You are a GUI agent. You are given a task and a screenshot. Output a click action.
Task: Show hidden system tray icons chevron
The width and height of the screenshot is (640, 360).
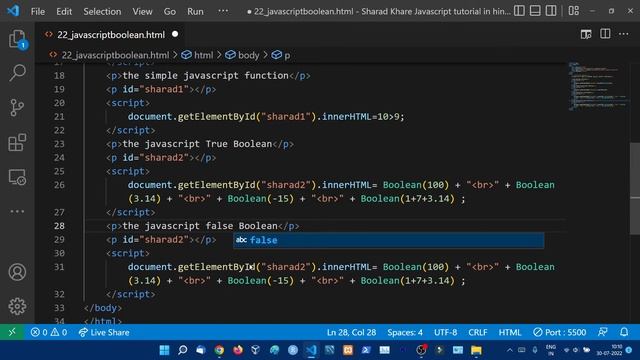pyautogui.click(x=510, y=350)
